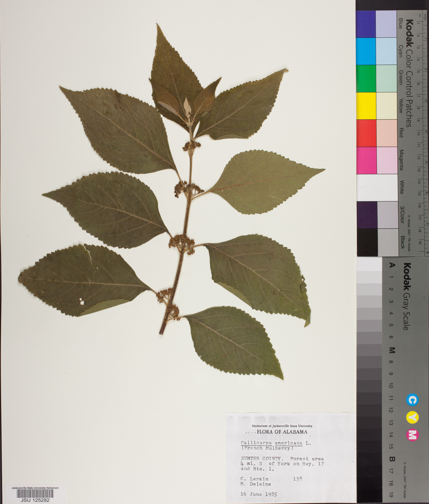Click the letter 'A' on gray scale
Viewport: 429px width, 504px height.
(x=392, y=265)
